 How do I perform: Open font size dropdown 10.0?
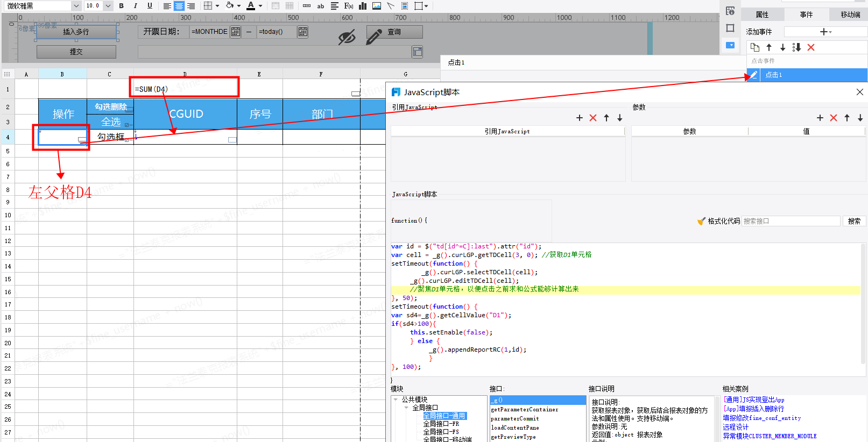108,6
